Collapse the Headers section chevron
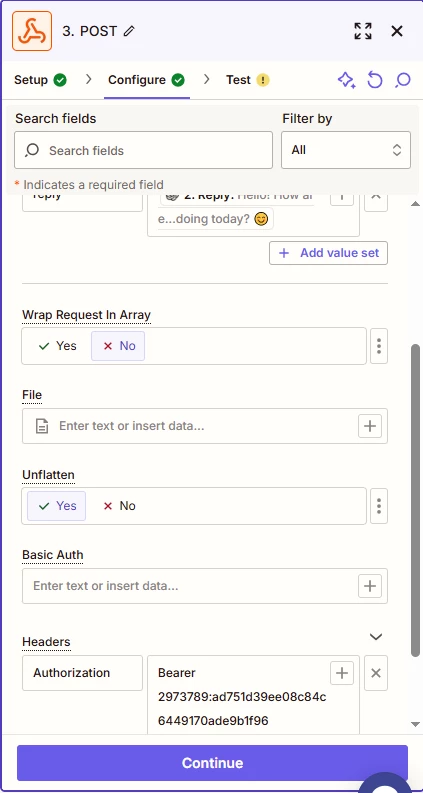Viewport: 423px width, 793px height. [x=376, y=637]
